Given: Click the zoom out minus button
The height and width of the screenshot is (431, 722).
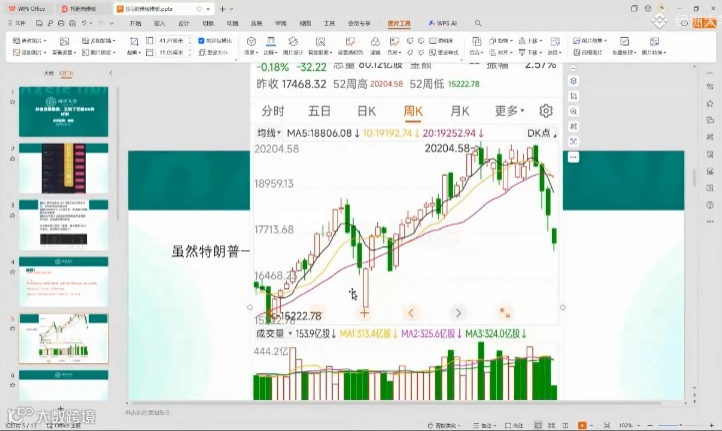Looking at the screenshot, I should pyautogui.click(x=650, y=425).
